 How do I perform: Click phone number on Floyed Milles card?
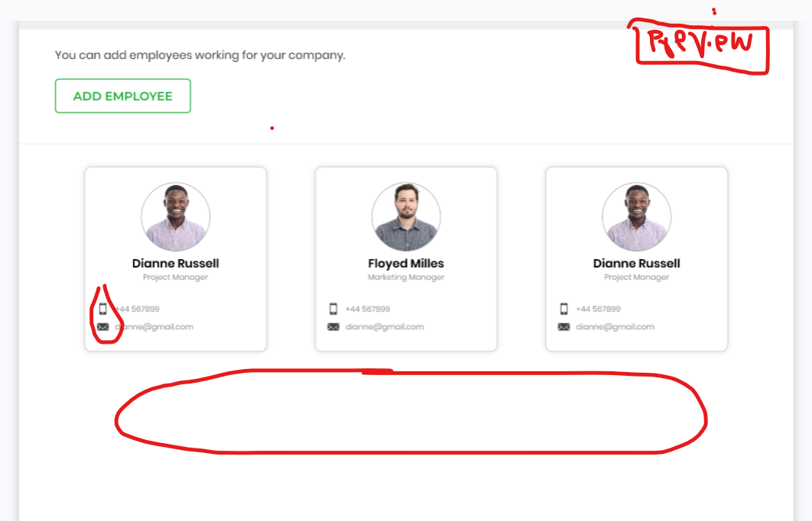coord(368,309)
